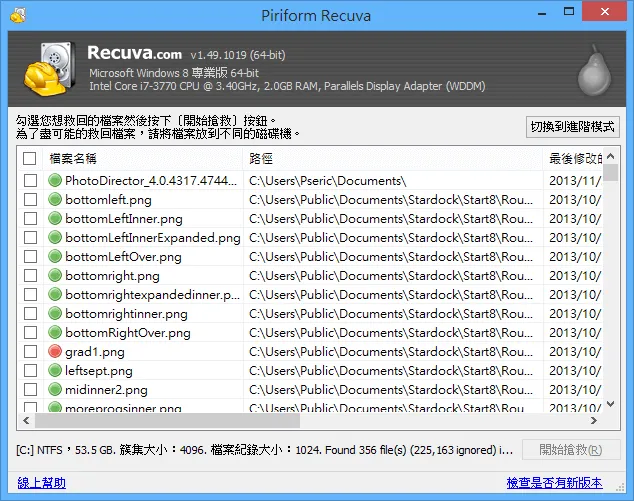Click green status dot of bottomrightinner.png

coord(55,313)
